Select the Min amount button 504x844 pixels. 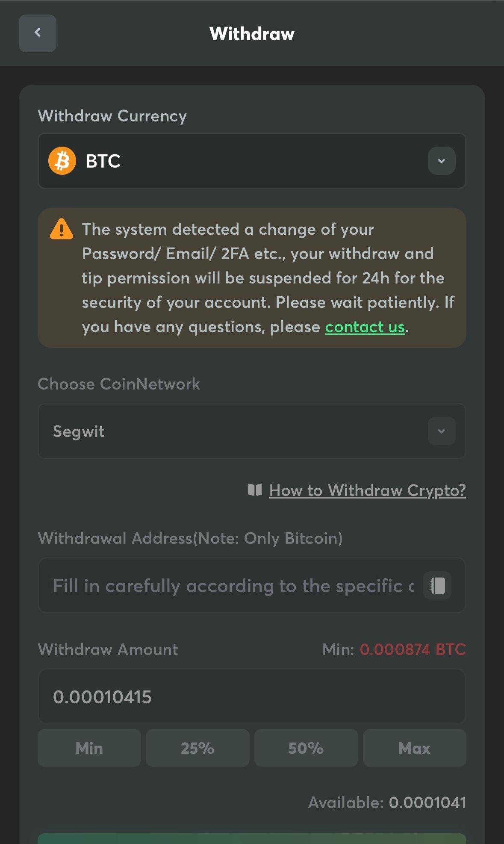(89, 748)
